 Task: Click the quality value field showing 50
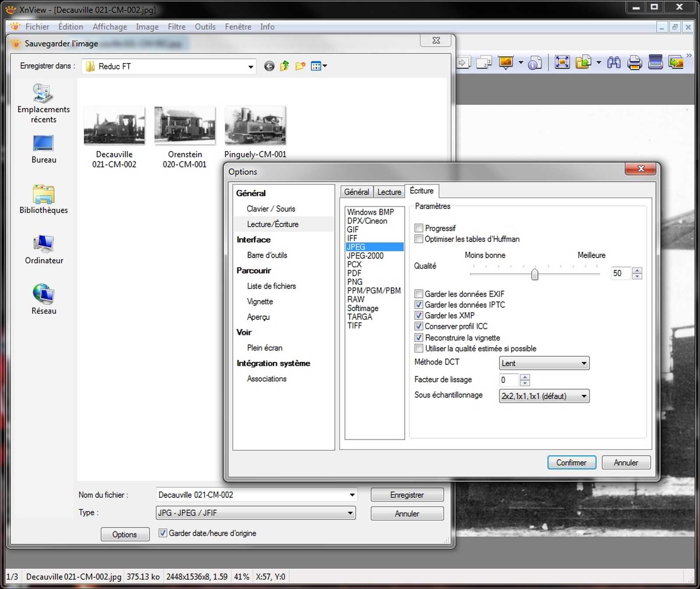[x=621, y=273]
